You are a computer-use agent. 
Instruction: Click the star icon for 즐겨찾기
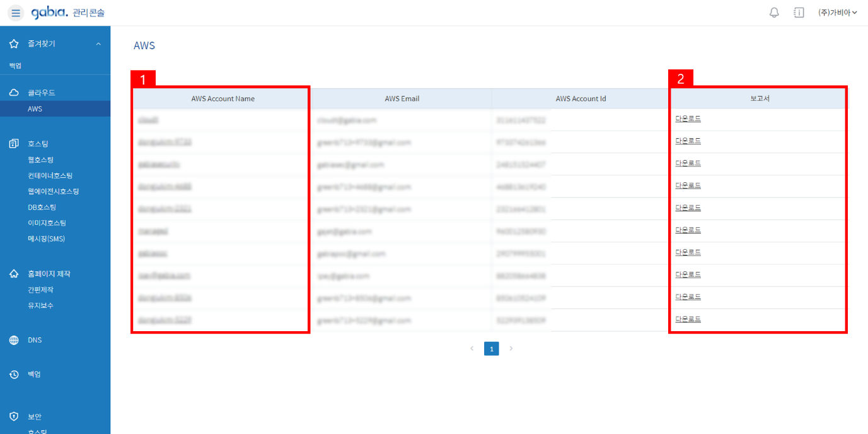(x=14, y=44)
